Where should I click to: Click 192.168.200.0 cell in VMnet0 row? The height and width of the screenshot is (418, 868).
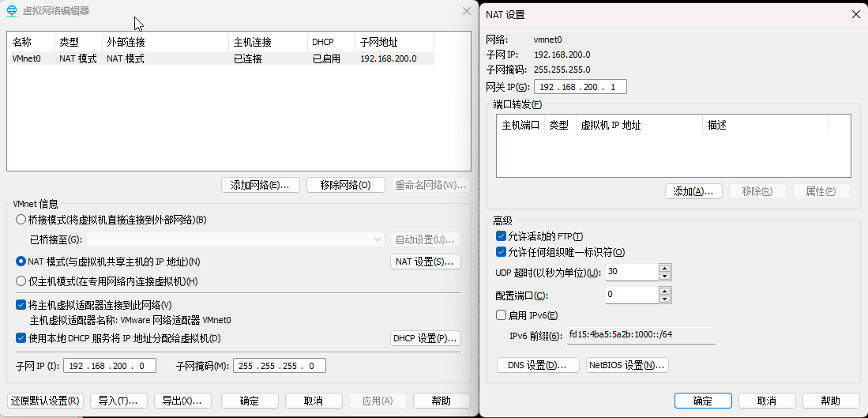tap(388, 58)
